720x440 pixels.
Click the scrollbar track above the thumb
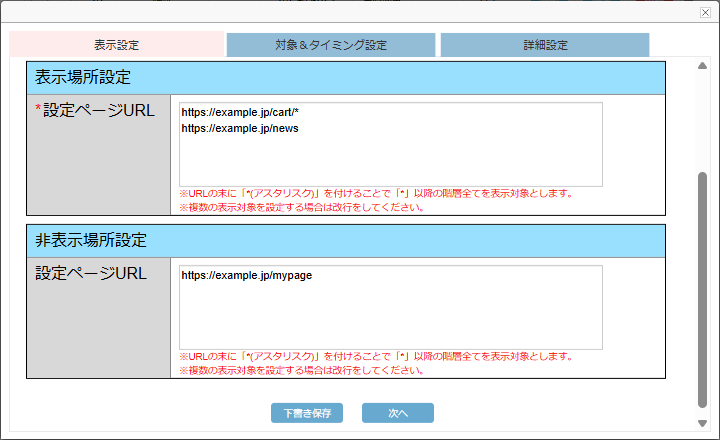point(702,120)
